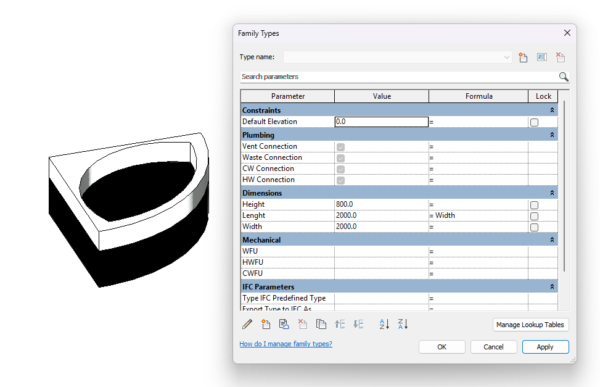Collapse the Plumbing group
The image size is (600, 387).
pyautogui.click(x=552, y=135)
